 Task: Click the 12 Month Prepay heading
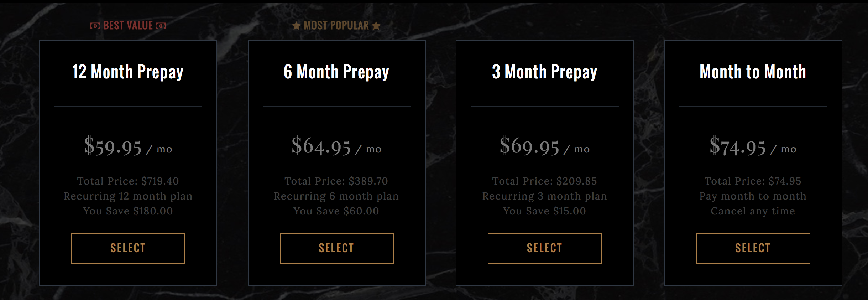[128, 72]
